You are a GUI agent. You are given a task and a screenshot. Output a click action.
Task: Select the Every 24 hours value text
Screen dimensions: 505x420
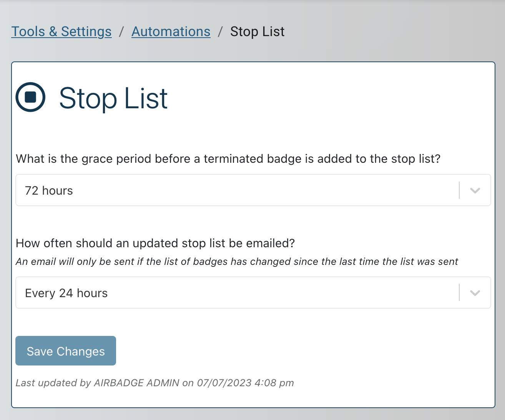pyautogui.click(x=66, y=293)
